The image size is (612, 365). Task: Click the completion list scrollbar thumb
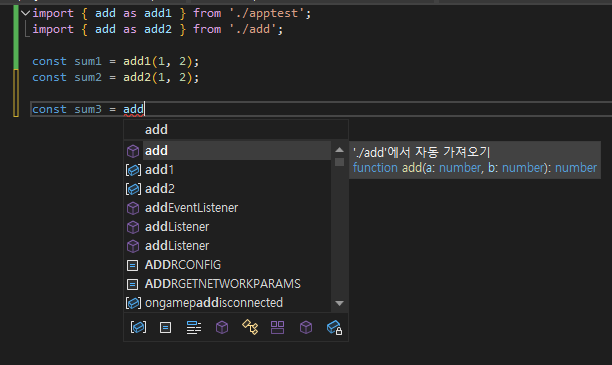click(x=340, y=162)
